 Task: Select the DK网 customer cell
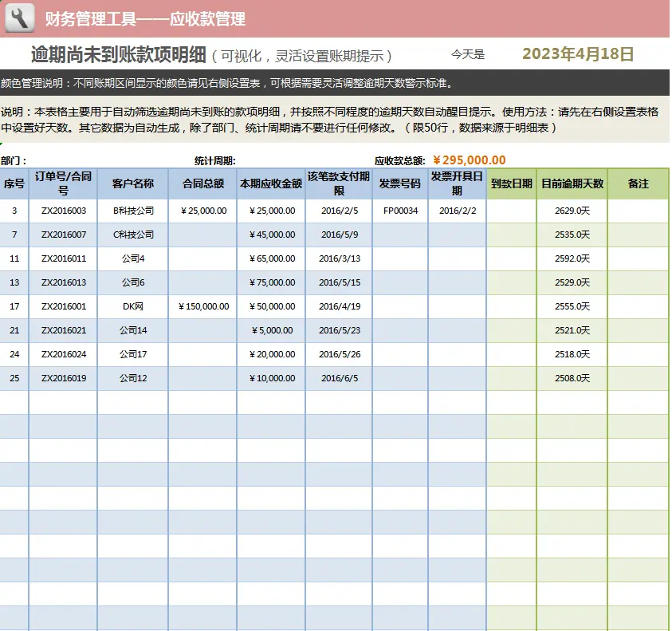point(132,307)
